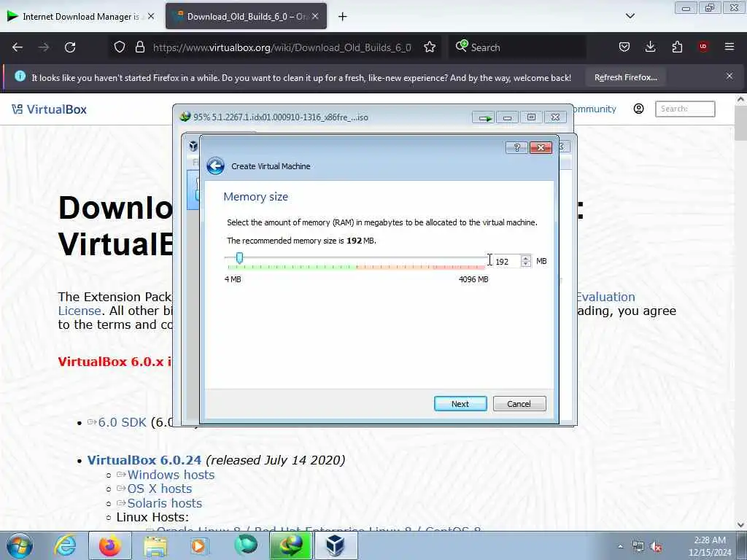Close the Download_Old_Builds_6_0 tab
The width and height of the screenshot is (747, 560).
315,16
